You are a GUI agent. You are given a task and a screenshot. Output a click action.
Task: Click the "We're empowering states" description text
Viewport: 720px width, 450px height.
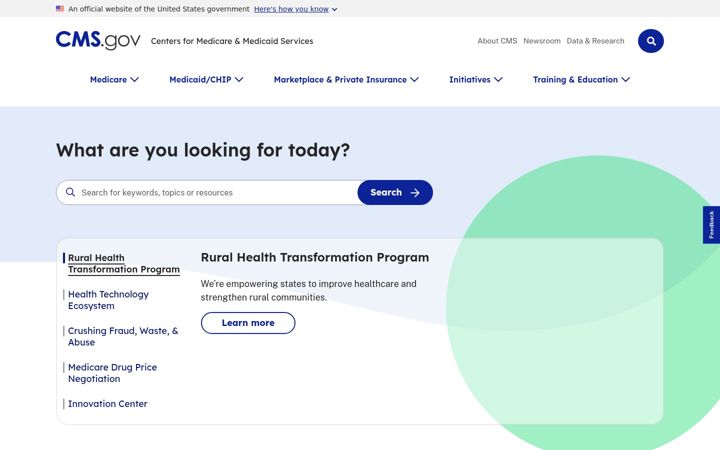click(309, 290)
